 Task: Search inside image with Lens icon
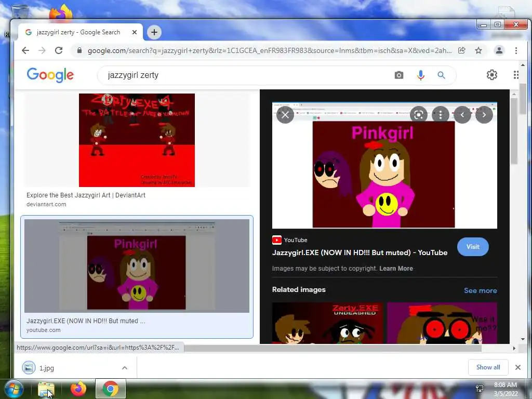[419, 115]
